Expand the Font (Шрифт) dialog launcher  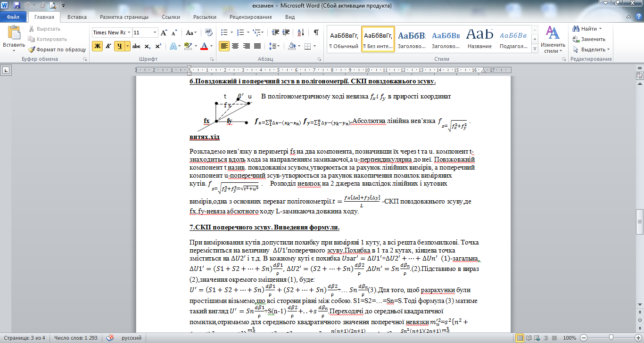click(x=211, y=59)
